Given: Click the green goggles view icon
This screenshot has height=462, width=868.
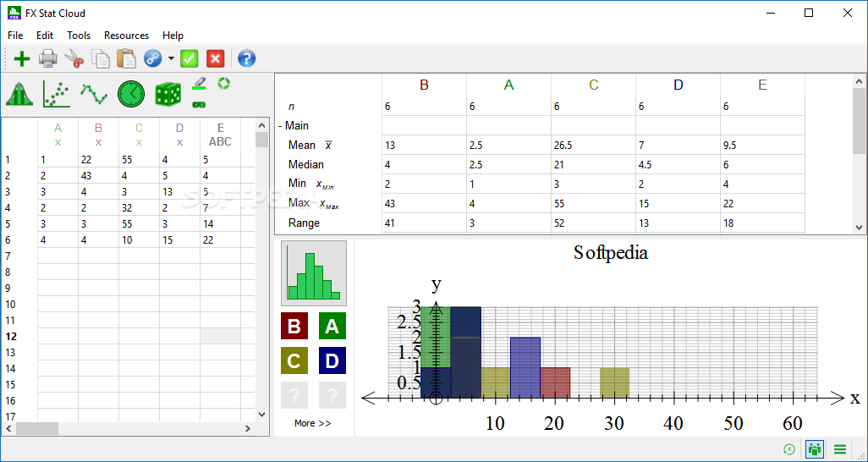Looking at the screenshot, I should tap(200, 104).
